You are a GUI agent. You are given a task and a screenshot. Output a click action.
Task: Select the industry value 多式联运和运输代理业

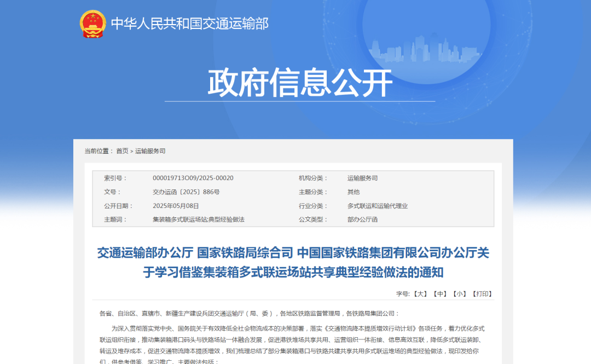377,206
